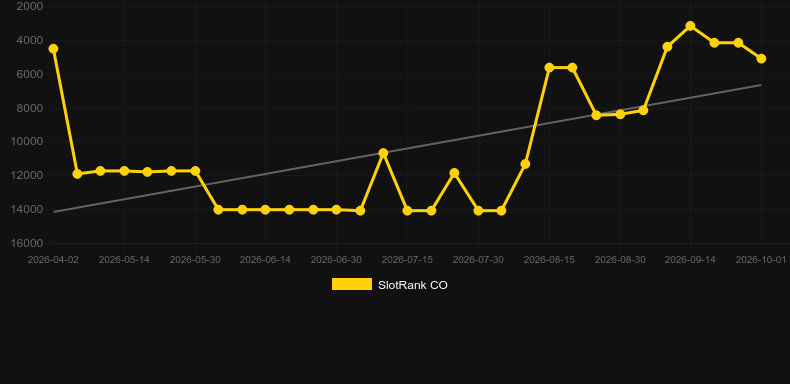Click the 2026-10-01 x-axis label
The width and height of the screenshot is (790, 384).
(761, 260)
